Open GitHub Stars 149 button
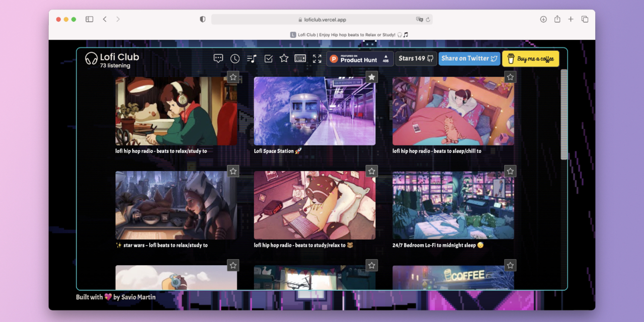 tap(416, 58)
